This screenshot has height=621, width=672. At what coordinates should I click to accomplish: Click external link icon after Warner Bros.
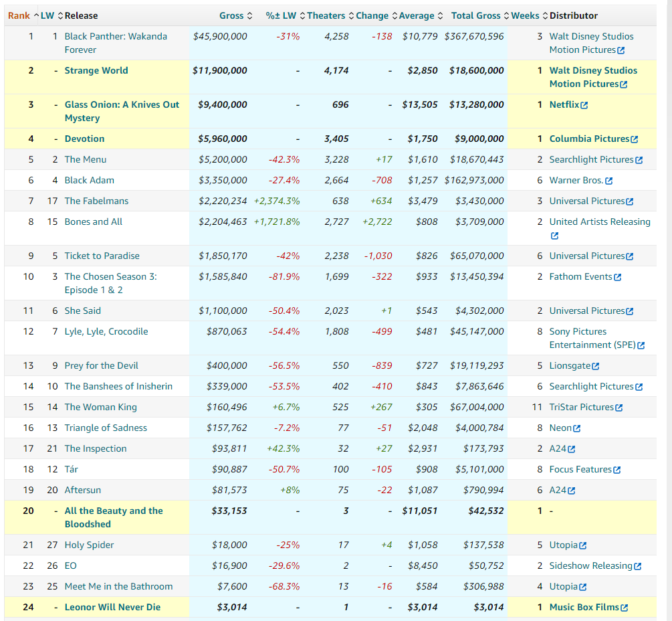608,181
